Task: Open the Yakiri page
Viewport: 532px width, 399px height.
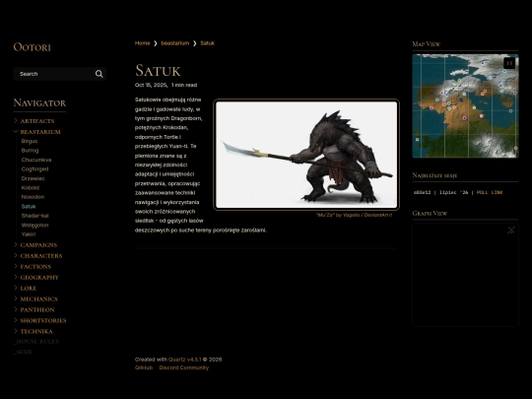Action: point(29,234)
